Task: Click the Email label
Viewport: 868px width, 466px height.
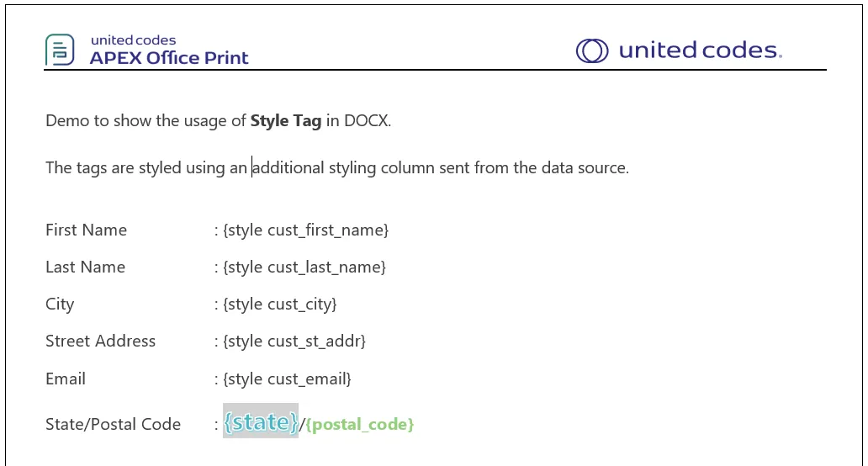Action: tap(66, 379)
